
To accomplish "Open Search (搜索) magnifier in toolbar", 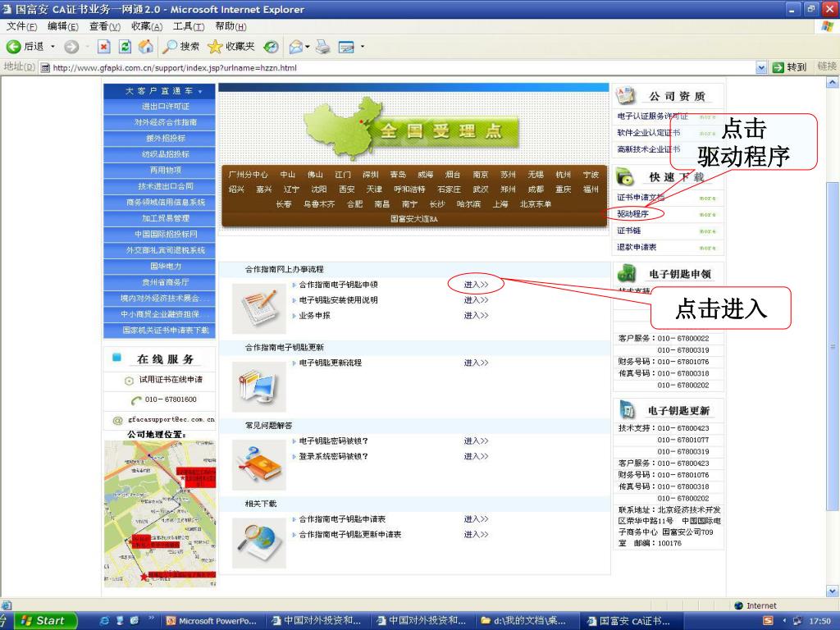I will (x=181, y=47).
